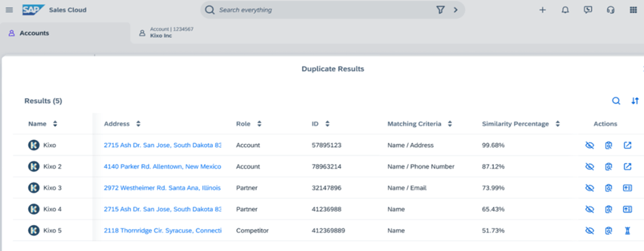The height and width of the screenshot is (251, 644).
Task: Sort by ID column
Action: click(327, 123)
